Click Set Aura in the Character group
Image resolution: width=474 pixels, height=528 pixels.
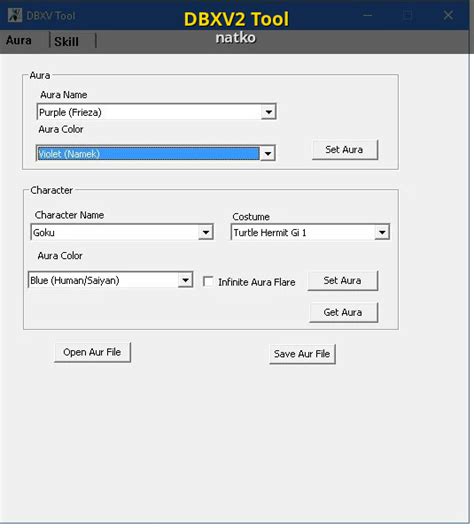[343, 280]
